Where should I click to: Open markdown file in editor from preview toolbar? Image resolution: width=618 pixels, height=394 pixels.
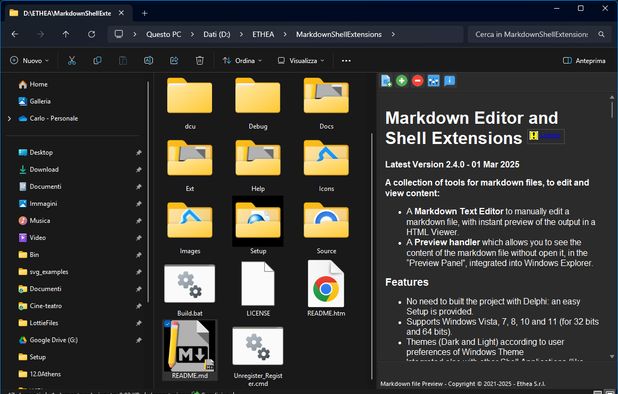tap(386, 81)
